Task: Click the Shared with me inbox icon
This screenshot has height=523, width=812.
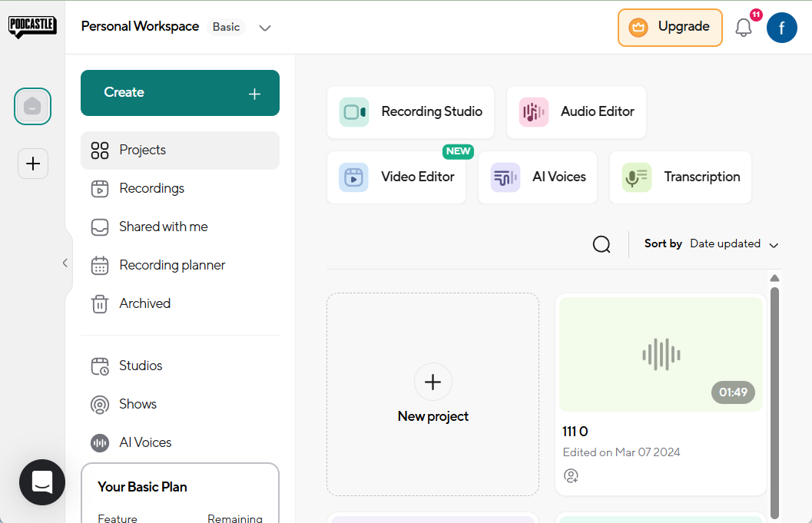Action: (99, 227)
